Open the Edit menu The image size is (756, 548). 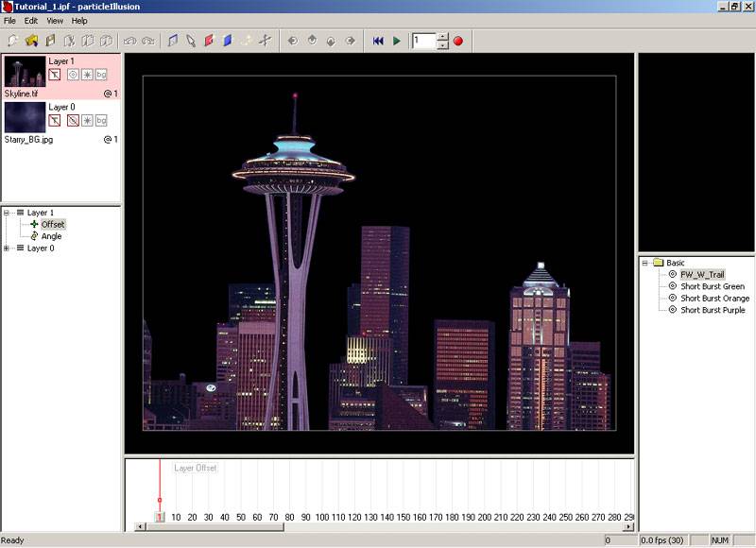[31, 20]
